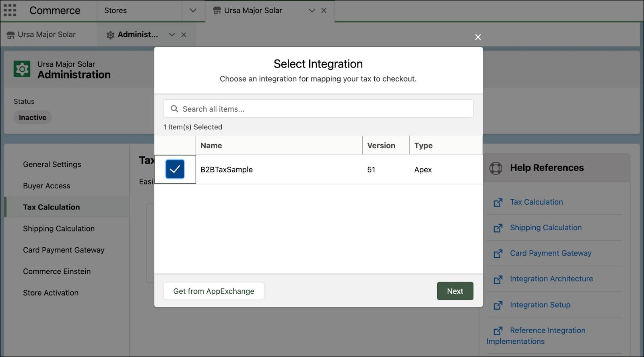The image size is (644, 357).
Task: Click the 1 Item(s) Selected text
Action: tap(193, 127)
